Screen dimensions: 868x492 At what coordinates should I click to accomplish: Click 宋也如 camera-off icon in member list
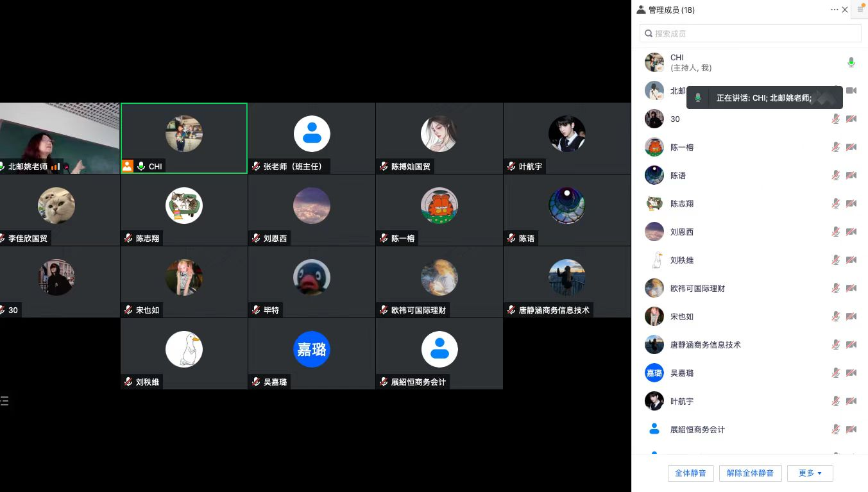851,316
